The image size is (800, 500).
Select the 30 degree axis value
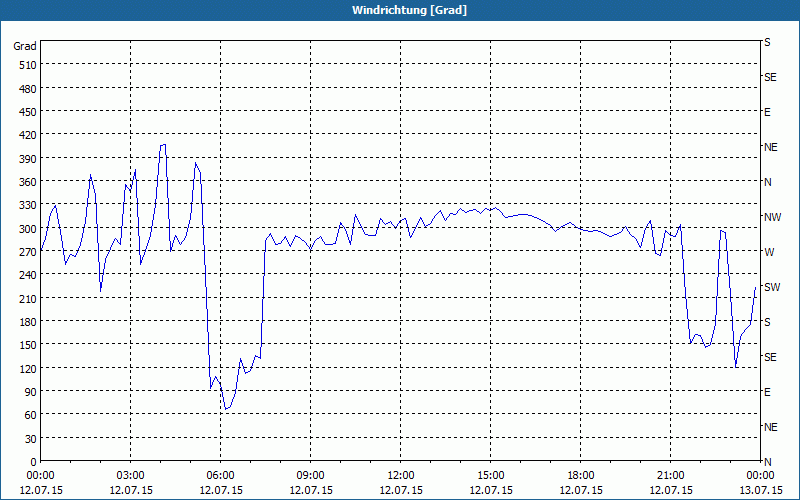[31, 439]
